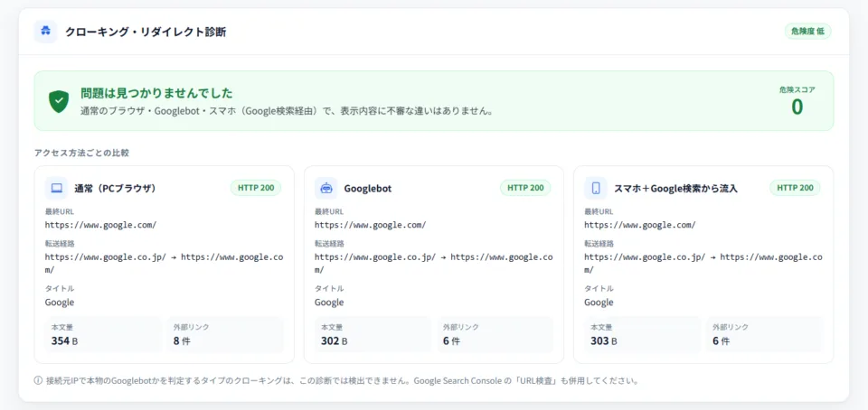868x410 pixels.
Task: Click the Google title in Googlebot card
Action: (x=329, y=303)
